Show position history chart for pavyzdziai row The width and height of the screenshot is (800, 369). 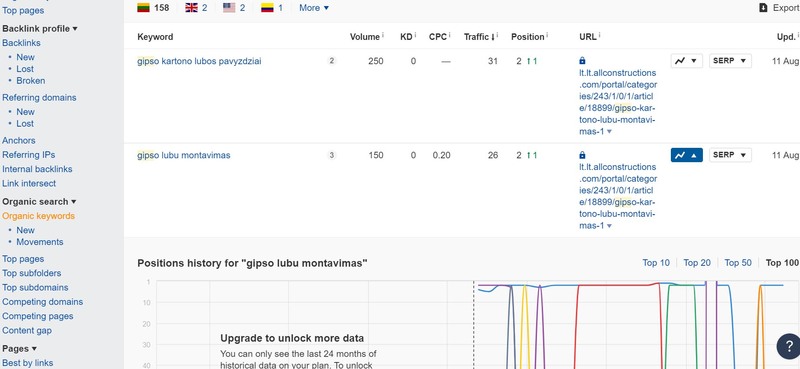tap(686, 61)
